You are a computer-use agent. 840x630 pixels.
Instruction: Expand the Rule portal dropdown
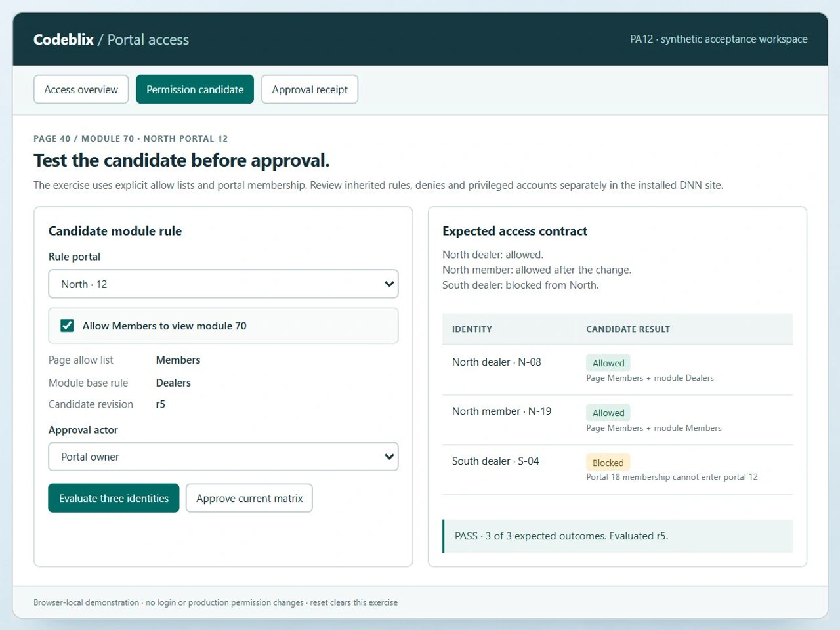click(223, 284)
